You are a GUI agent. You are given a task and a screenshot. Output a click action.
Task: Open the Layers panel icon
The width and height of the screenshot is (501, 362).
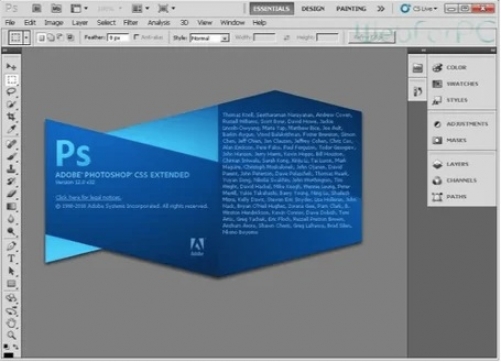tap(437, 164)
